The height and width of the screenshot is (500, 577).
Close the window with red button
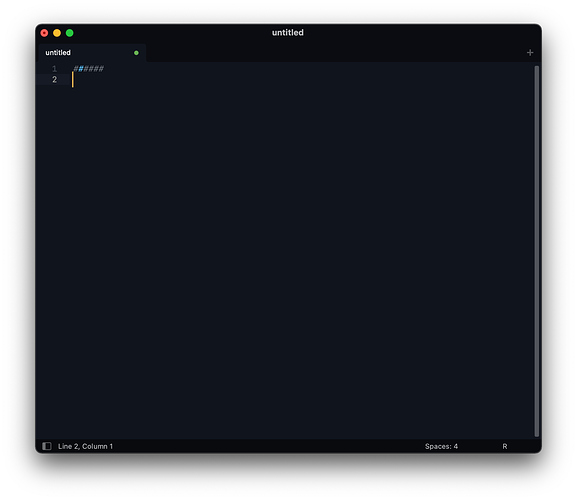[x=44, y=33]
